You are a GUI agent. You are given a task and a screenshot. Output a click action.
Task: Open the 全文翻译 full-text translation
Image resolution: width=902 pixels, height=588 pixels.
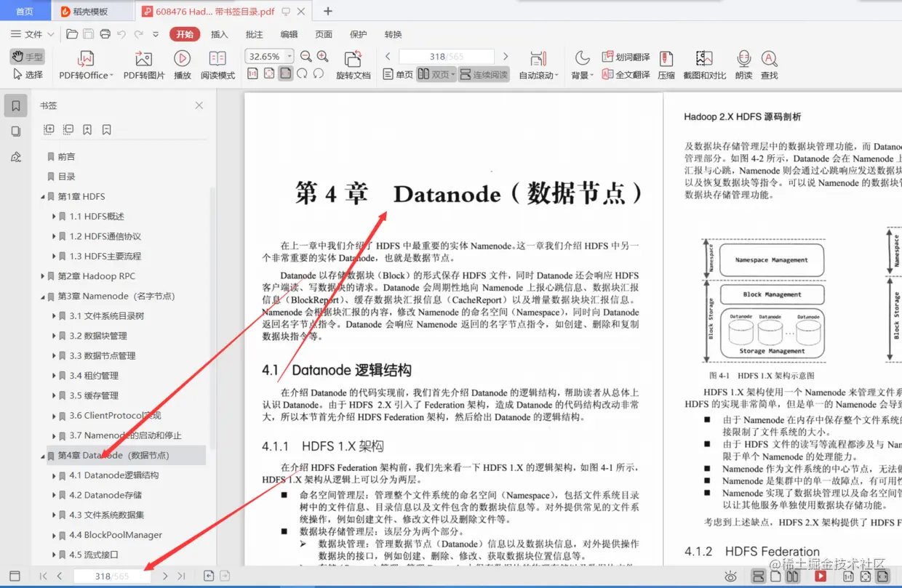pos(626,74)
